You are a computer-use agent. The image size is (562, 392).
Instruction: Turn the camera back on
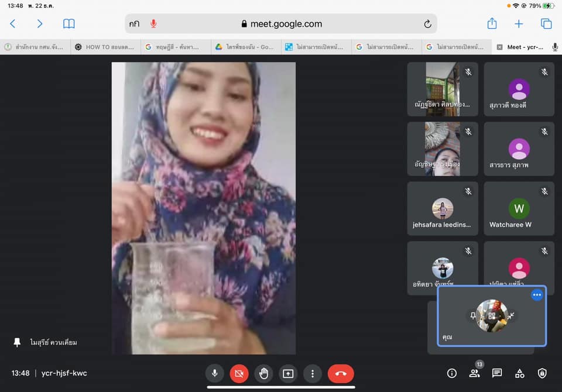click(239, 373)
